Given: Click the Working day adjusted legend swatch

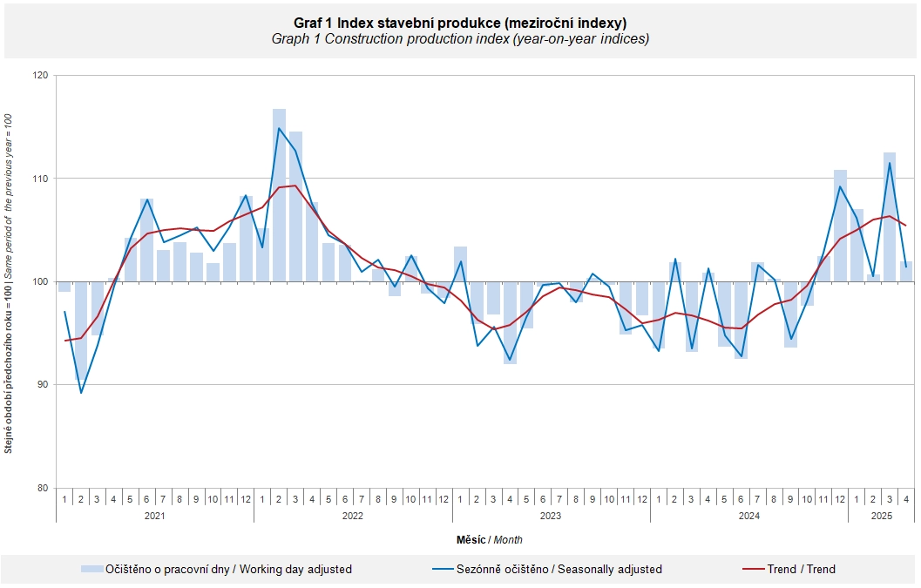Looking at the screenshot, I should pos(92,569).
